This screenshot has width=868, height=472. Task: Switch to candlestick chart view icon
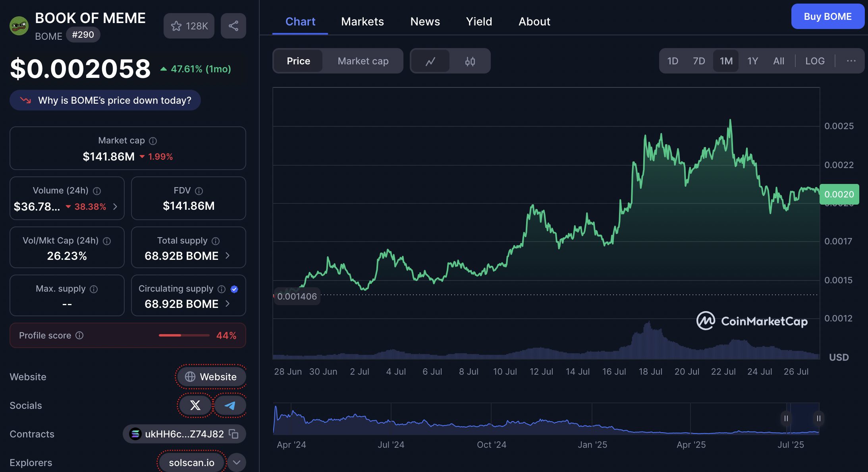pyautogui.click(x=470, y=61)
